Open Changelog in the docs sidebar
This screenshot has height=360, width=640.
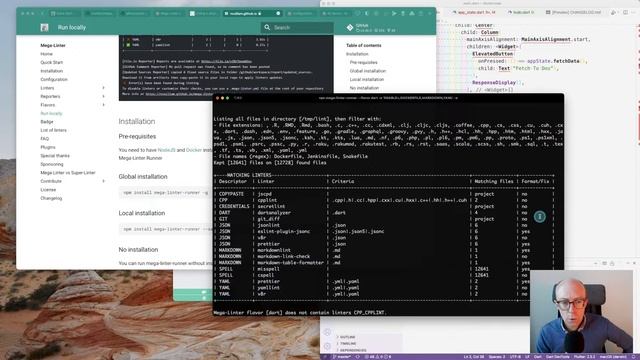[x=51, y=198]
